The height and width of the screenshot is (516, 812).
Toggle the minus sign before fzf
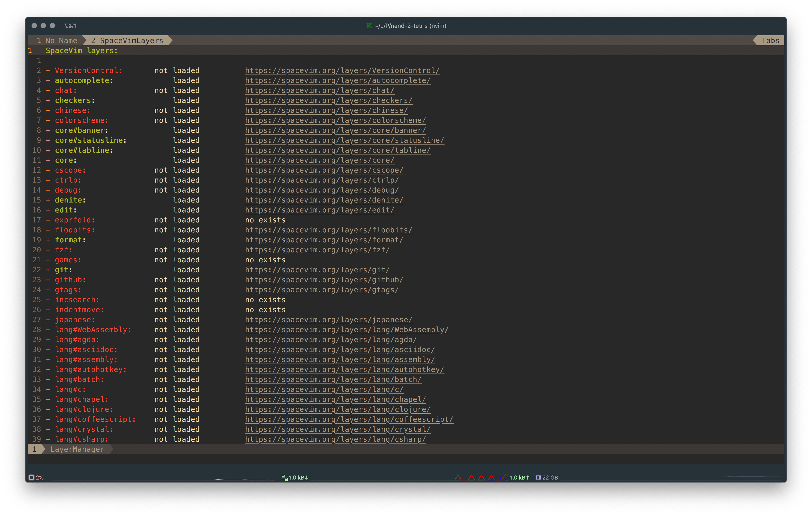click(x=48, y=250)
